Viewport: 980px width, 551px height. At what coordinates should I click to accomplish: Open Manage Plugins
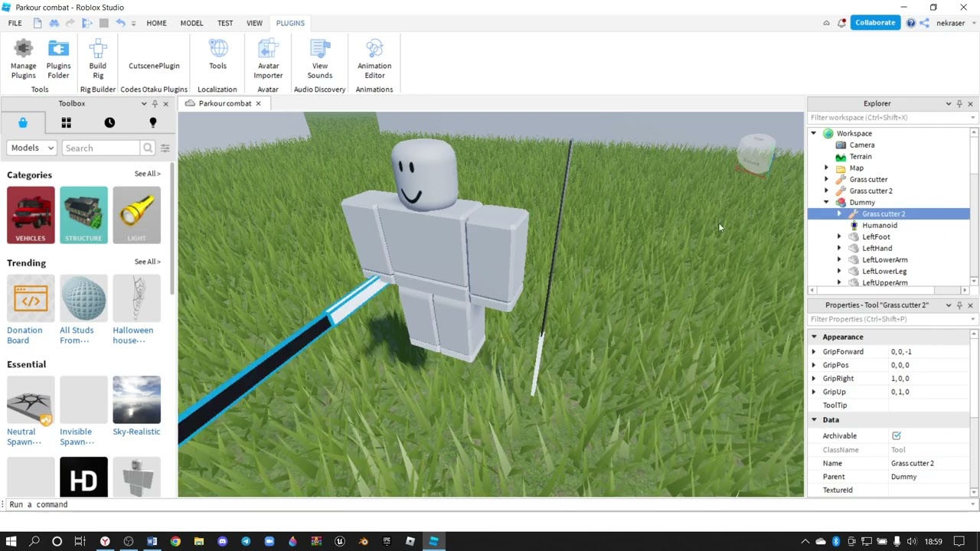click(23, 60)
